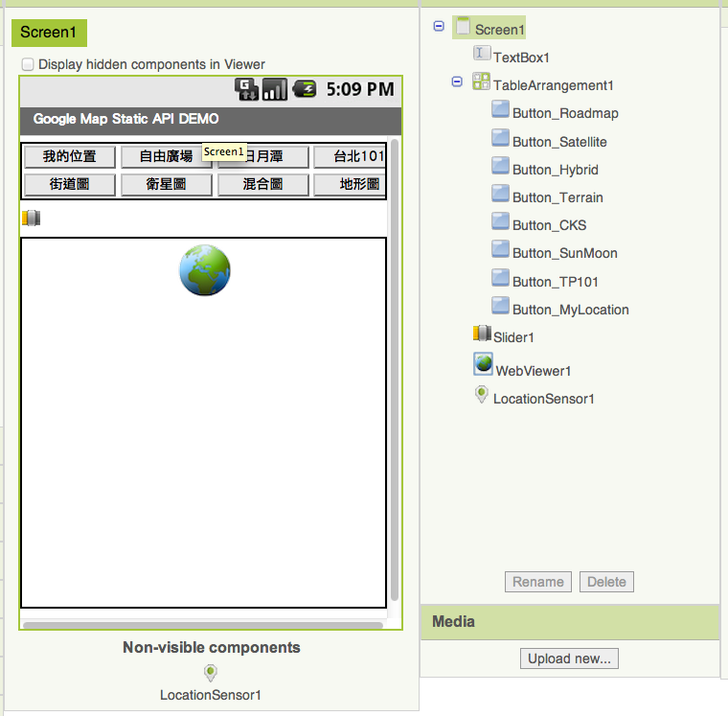Click the Upload new... button under Media
728x716 pixels.
[x=569, y=658]
